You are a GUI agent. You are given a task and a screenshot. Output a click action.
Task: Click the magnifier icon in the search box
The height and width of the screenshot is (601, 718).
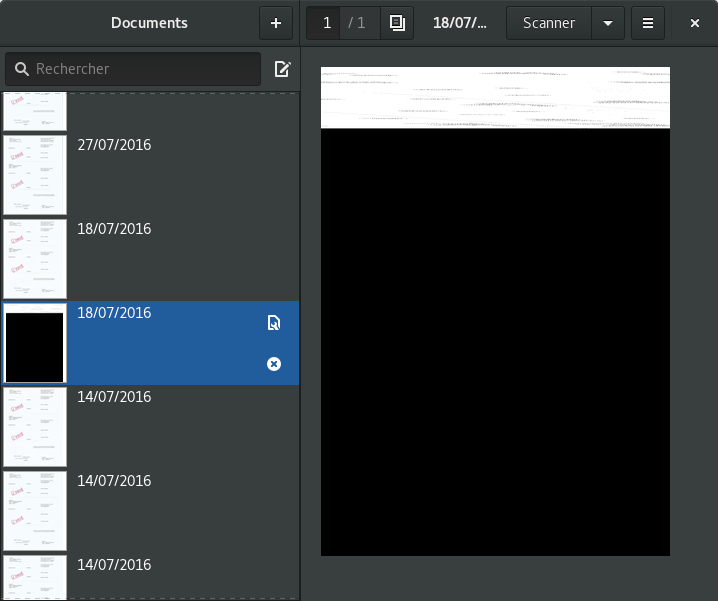pos(22,69)
